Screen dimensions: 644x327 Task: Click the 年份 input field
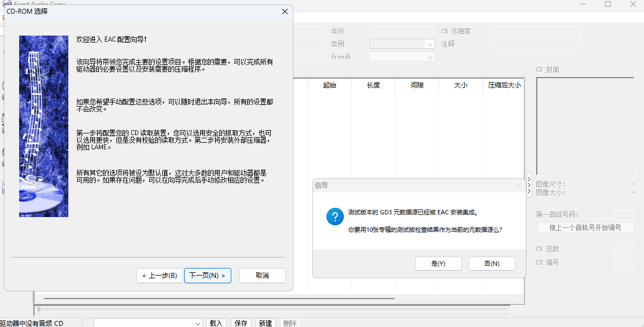[402, 31]
